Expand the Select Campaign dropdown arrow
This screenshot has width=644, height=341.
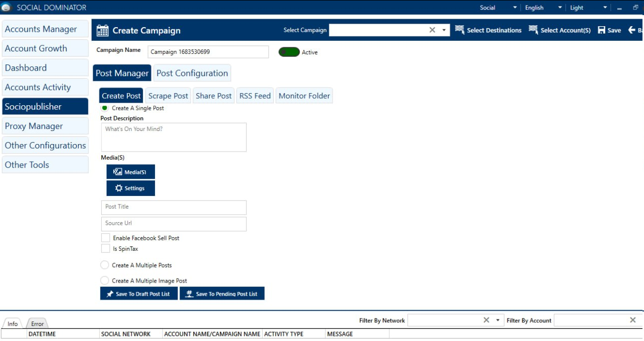click(x=444, y=30)
